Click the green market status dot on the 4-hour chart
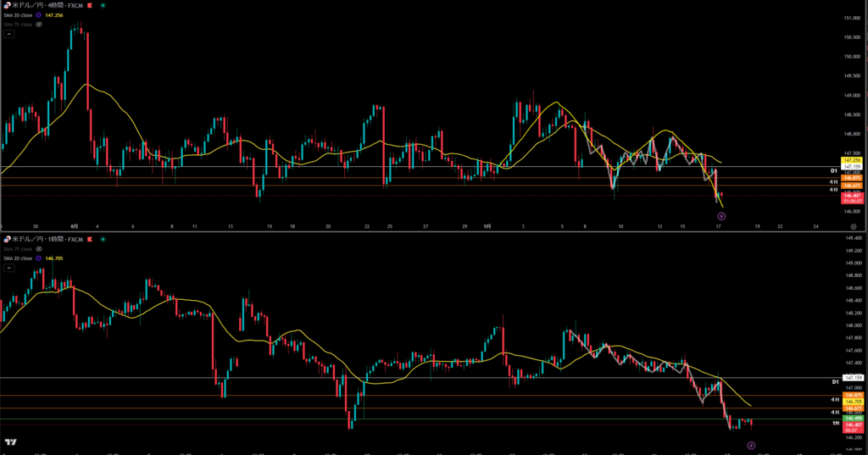The width and height of the screenshot is (868, 455). point(103,5)
